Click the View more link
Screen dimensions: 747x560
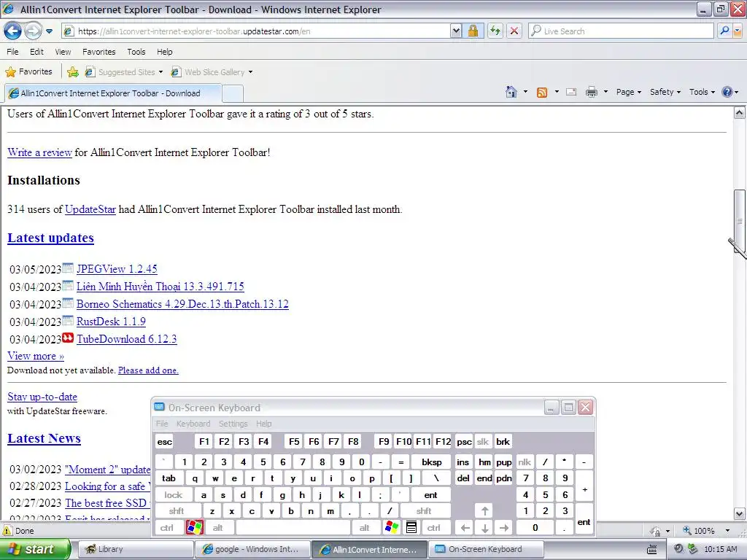coord(36,356)
